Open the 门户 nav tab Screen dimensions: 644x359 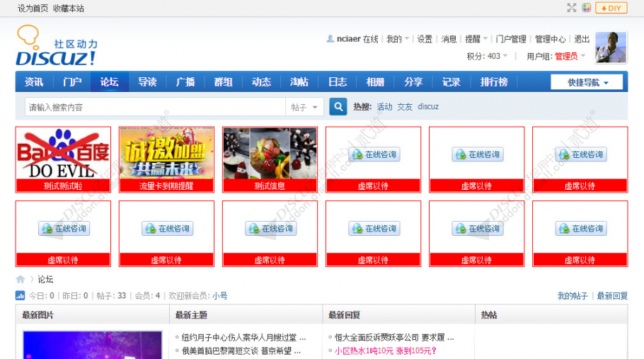click(x=72, y=81)
